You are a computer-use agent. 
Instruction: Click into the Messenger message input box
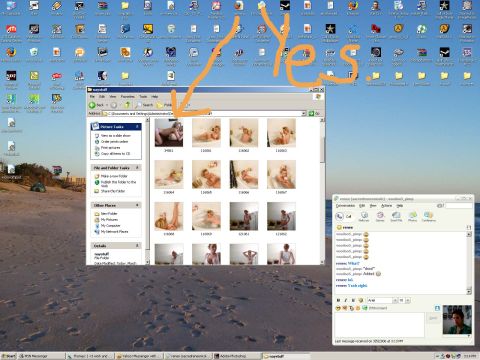(x=380, y=325)
